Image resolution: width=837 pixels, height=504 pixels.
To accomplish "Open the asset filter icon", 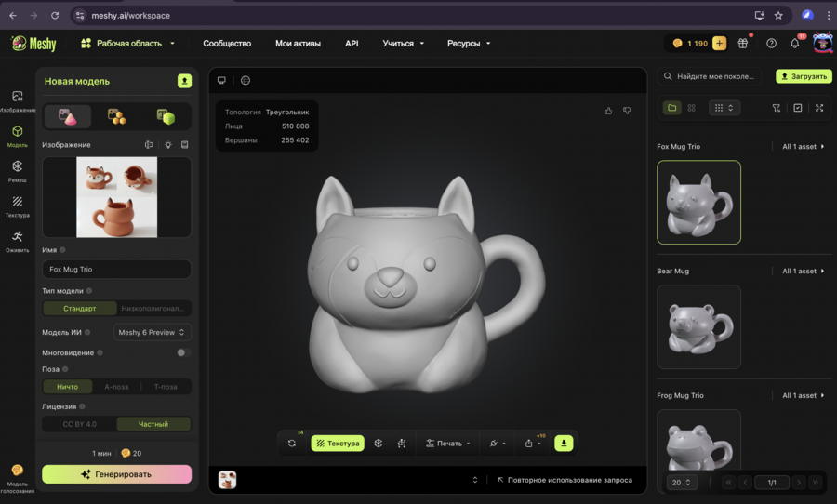I will point(777,108).
